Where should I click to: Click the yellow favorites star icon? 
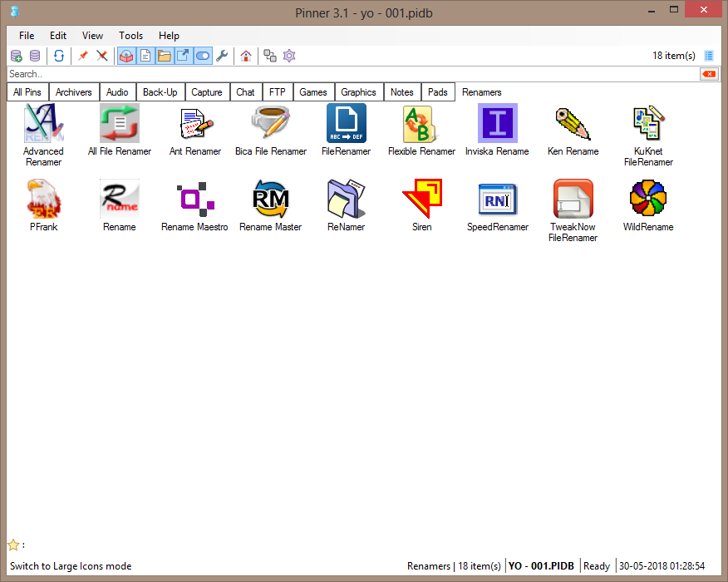pyautogui.click(x=13, y=545)
